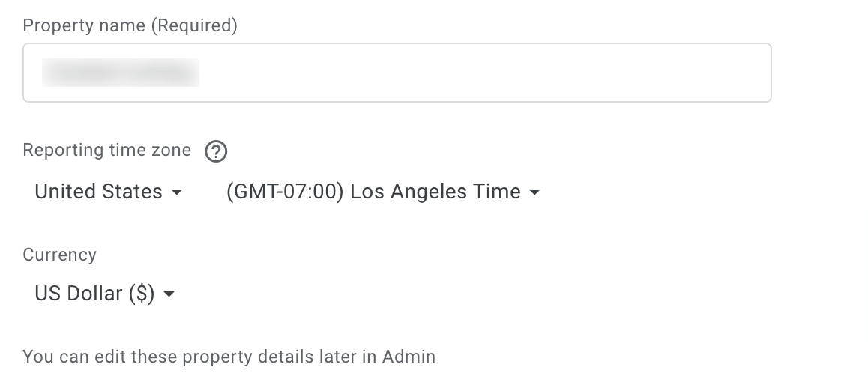
Task: Click the Property name (Required) label
Action: pyautogui.click(x=130, y=25)
